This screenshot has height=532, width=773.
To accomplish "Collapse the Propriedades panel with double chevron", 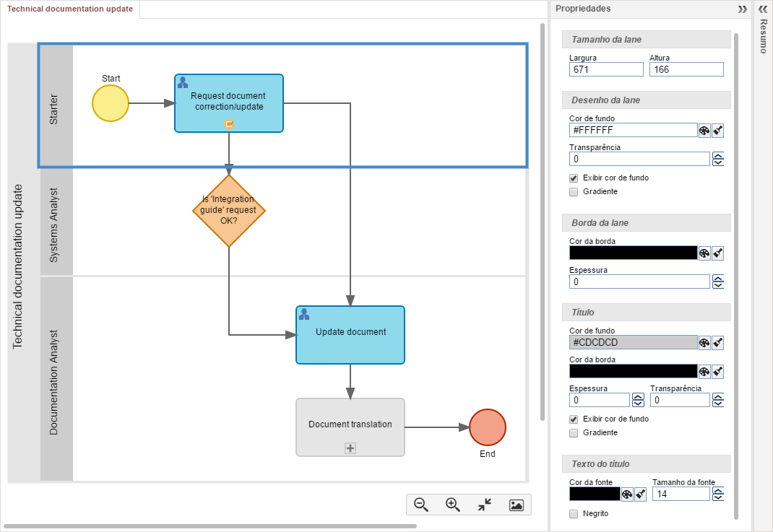I will pos(743,9).
